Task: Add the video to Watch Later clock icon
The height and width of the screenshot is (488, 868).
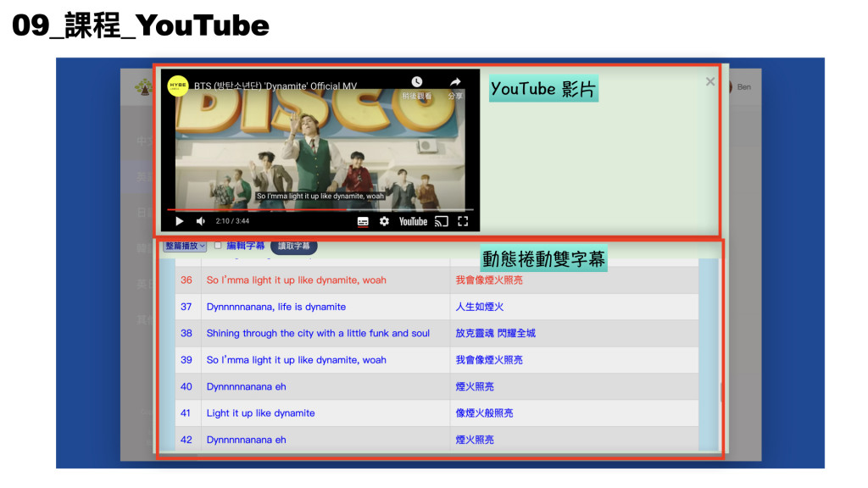Action: (417, 82)
